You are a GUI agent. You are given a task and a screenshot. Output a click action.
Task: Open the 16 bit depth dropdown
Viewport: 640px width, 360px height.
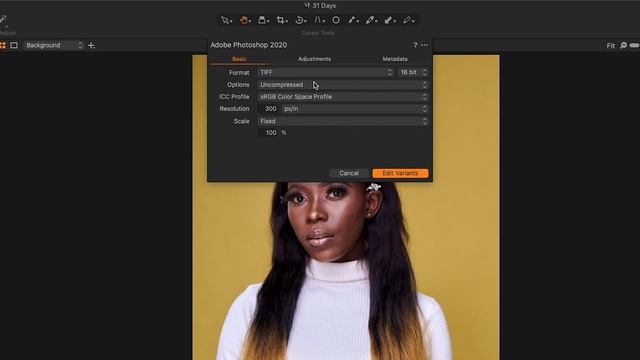tap(413, 72)
